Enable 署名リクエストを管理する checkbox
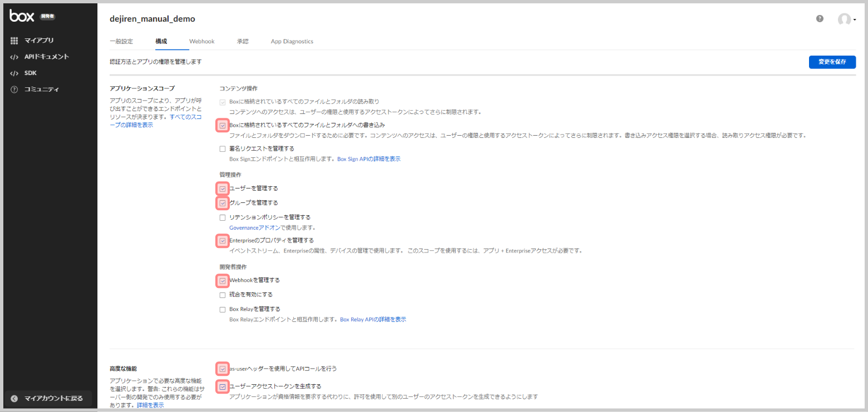Viewport: 868px width, 412px height. [223, 149]
